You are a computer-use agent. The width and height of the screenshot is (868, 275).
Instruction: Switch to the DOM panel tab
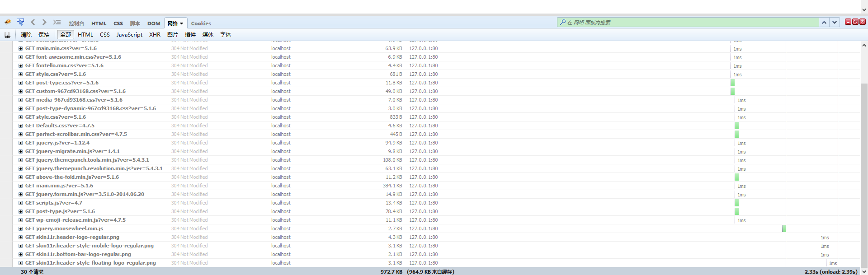pos(154,23)
